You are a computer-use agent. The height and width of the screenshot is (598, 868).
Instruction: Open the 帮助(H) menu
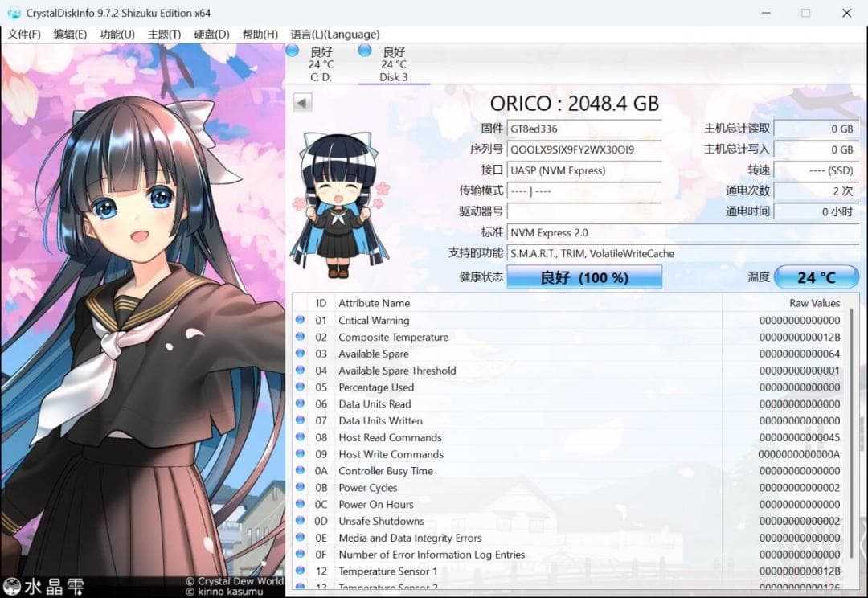point(260,35)
